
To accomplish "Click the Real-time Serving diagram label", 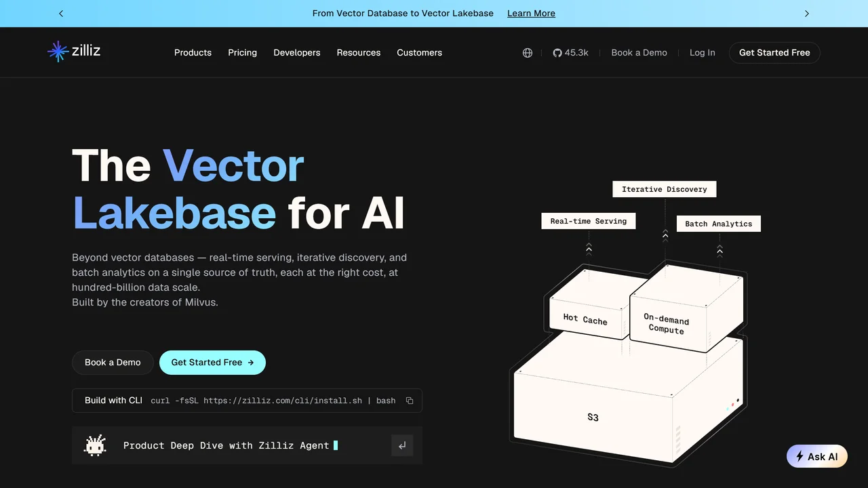I will coord(589,221).
